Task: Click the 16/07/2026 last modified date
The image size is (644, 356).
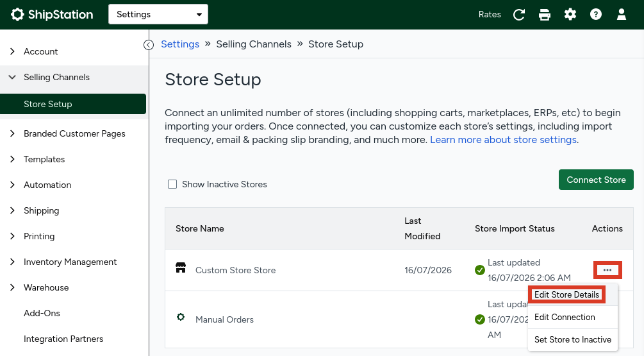Action: coord(428,270)
